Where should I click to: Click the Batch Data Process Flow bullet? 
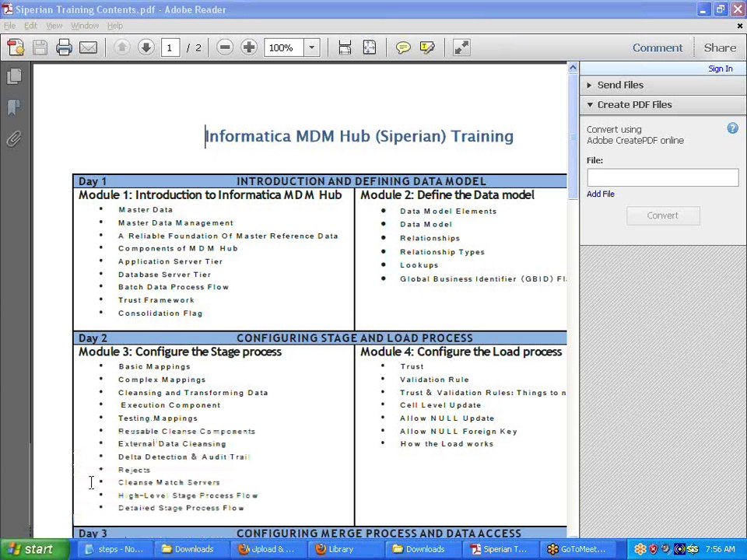pyautogui.click(x=174, y=287)
